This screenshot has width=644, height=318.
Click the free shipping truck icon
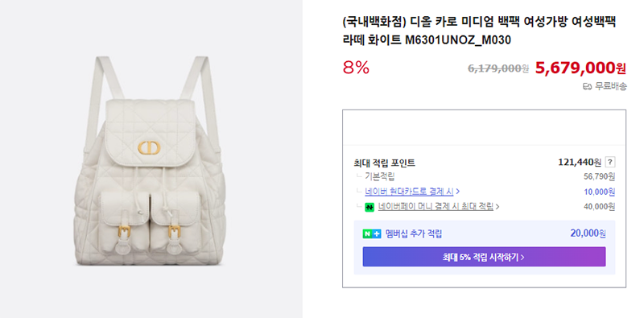587,87
